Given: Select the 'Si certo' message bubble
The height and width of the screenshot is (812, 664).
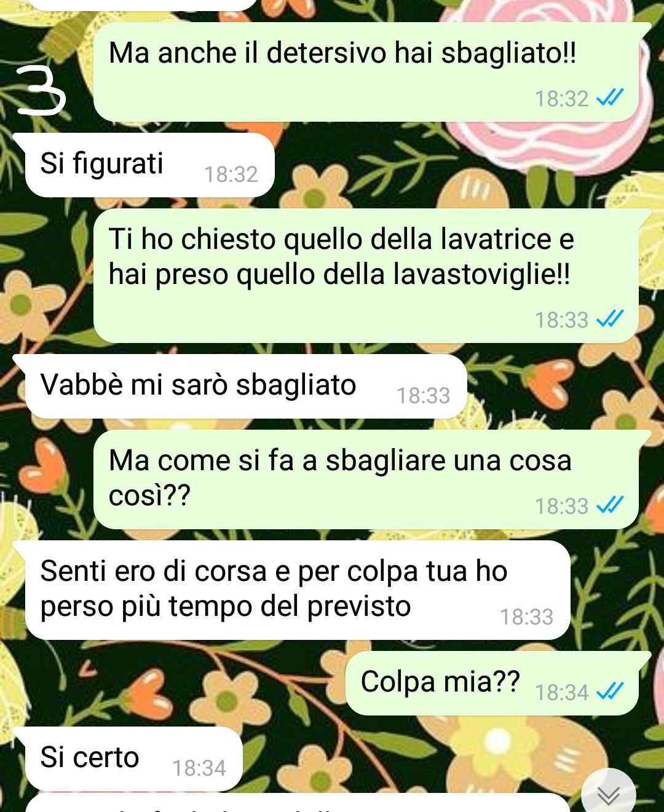Looking at the screenshot, I should click(133, 759).
